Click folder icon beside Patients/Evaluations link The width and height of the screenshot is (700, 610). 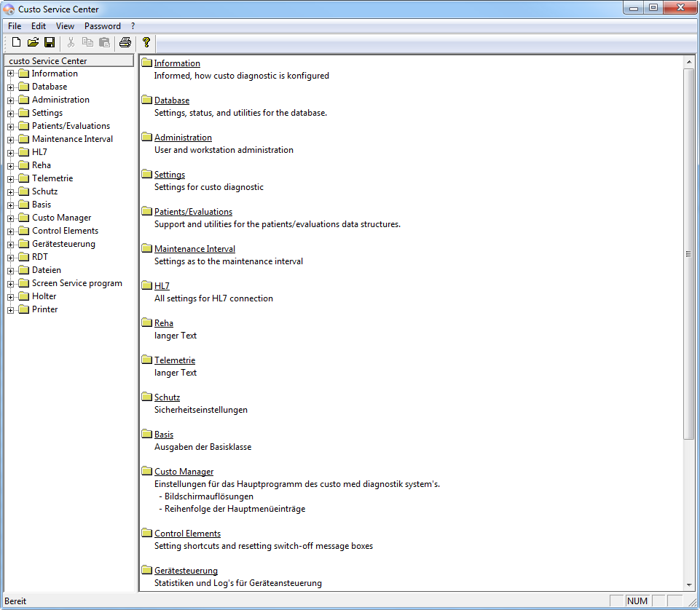(x=147, y=211)
